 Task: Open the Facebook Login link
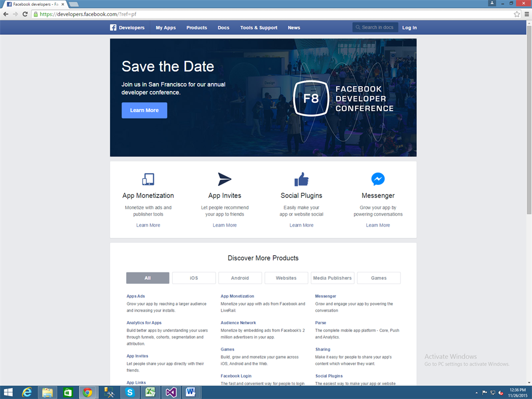(x=236, y=376)
